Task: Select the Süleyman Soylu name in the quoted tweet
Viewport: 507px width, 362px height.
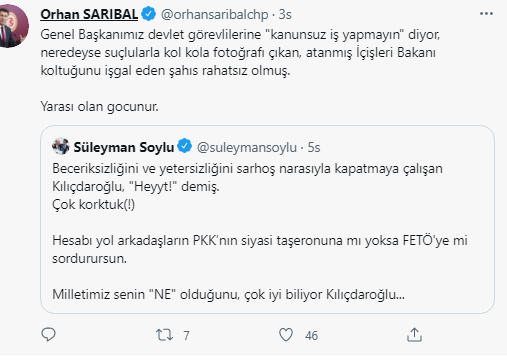Action: pyautogui.click(x=124, y=147)
